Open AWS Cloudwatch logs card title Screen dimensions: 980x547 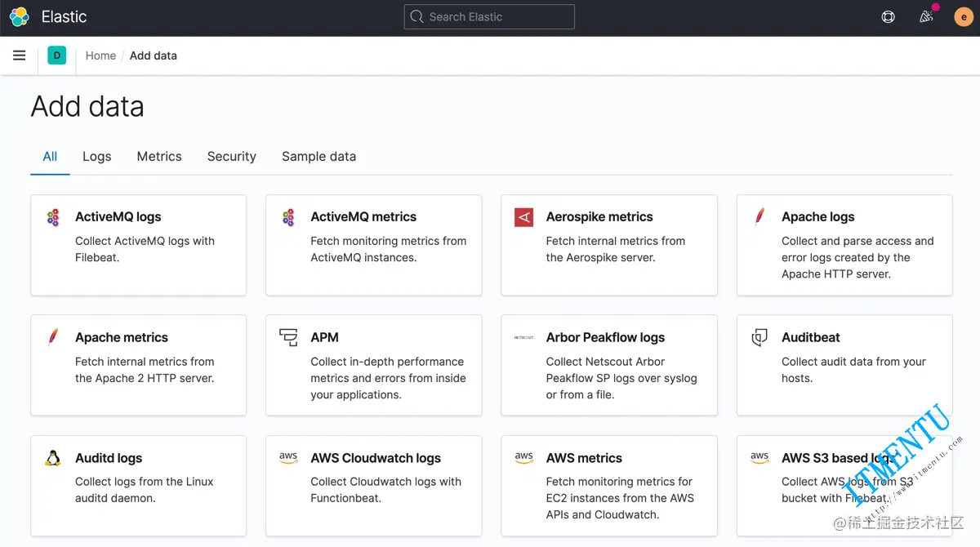coord(376,458)
